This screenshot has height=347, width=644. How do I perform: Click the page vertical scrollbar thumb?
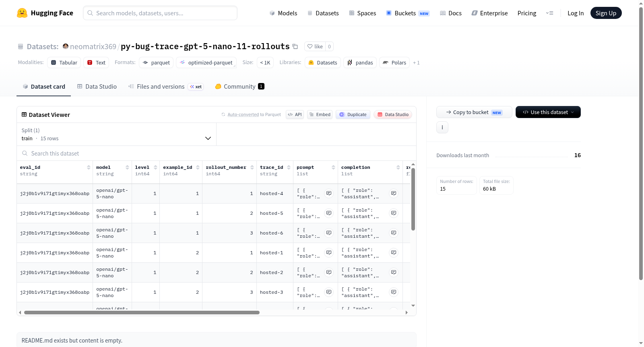pos(641,143)
